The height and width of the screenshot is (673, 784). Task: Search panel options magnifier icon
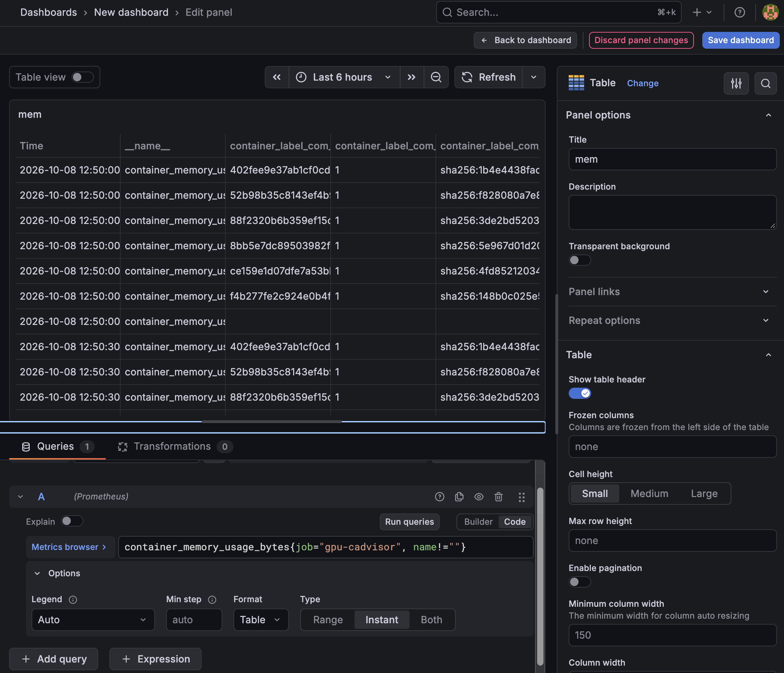click(765, 83)
